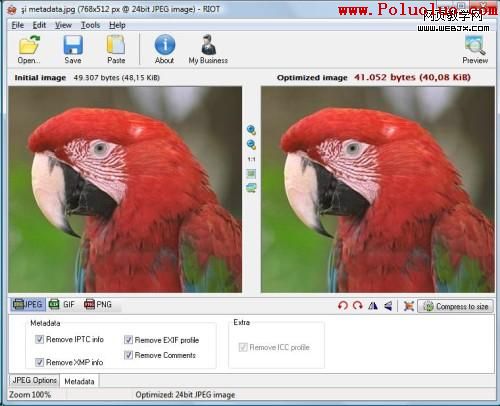This screenshot has height=406, width=500.
Task: Click the upper zoom magnifier between image panes
Action: [x=251, y=130]
